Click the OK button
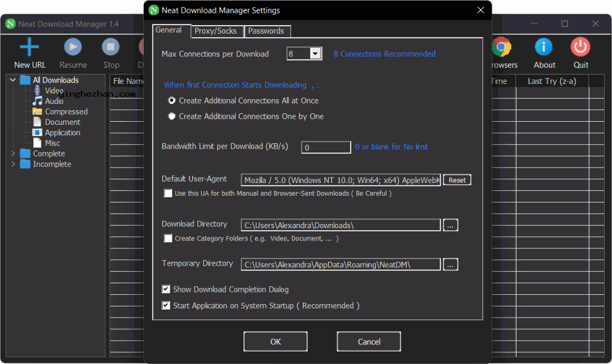Image resolution: width=612 pixels, height=364 pixels. pos(275,342)
